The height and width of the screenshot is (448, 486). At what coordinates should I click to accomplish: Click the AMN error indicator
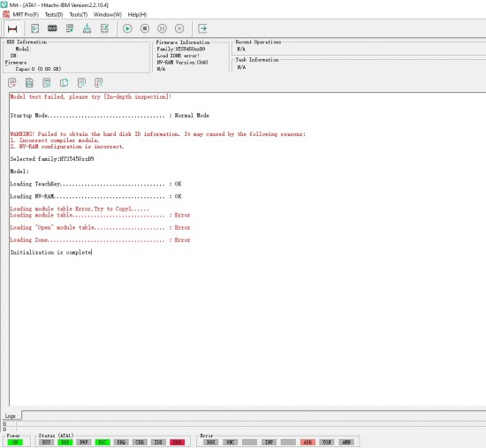pyautogui.click(x=346, y=442)
